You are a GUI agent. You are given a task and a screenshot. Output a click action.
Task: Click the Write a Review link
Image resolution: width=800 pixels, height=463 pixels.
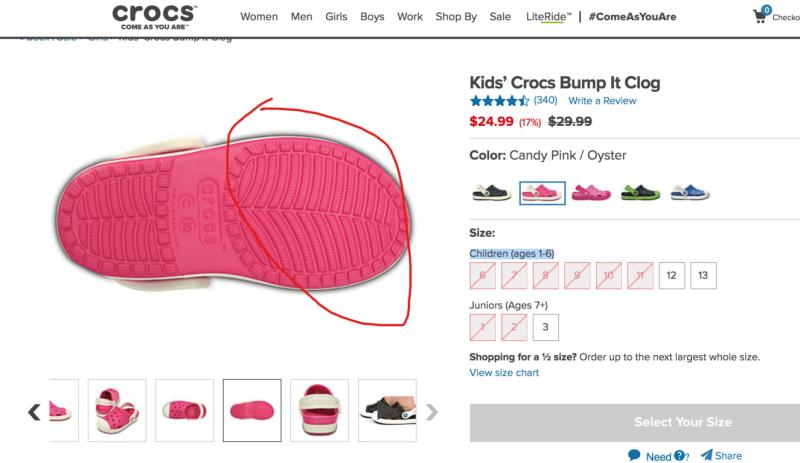pyautogui.click(x=602, y=101)
